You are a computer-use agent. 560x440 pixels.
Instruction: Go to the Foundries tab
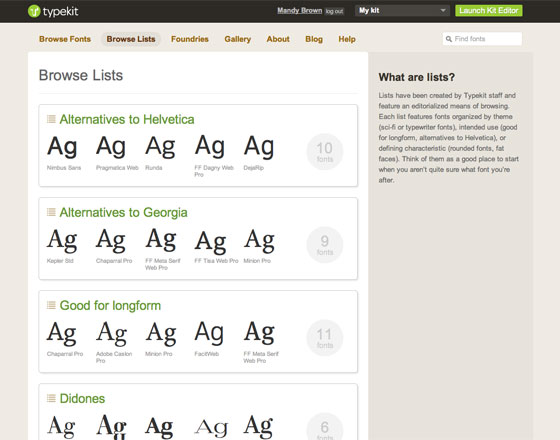(x=190, y=39)
